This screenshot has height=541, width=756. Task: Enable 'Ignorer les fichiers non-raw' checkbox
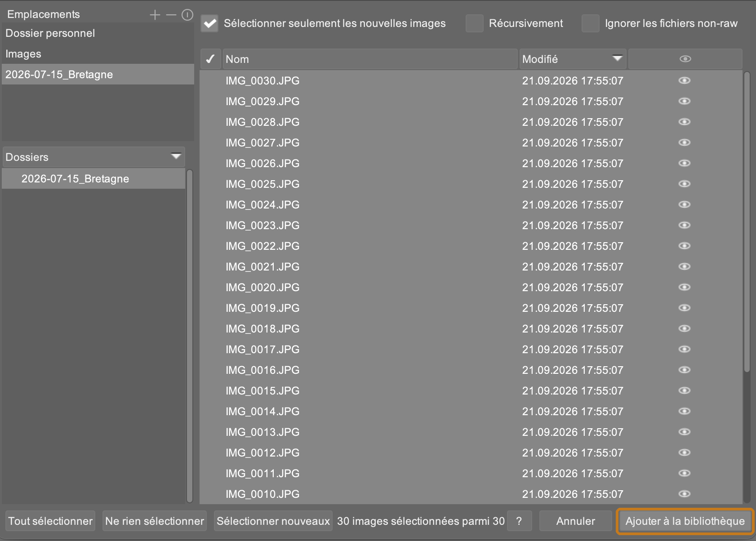click(591, 23)
